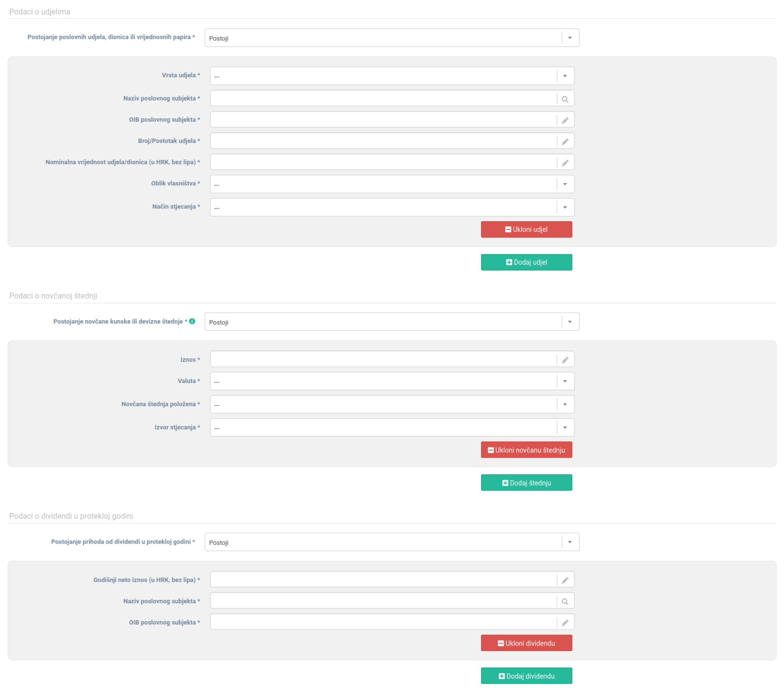The width and height of the screenshot is (784, 697).
Task: Open Postojanje poslovnih udjela dropdown
Action: (x=391, y=38)
